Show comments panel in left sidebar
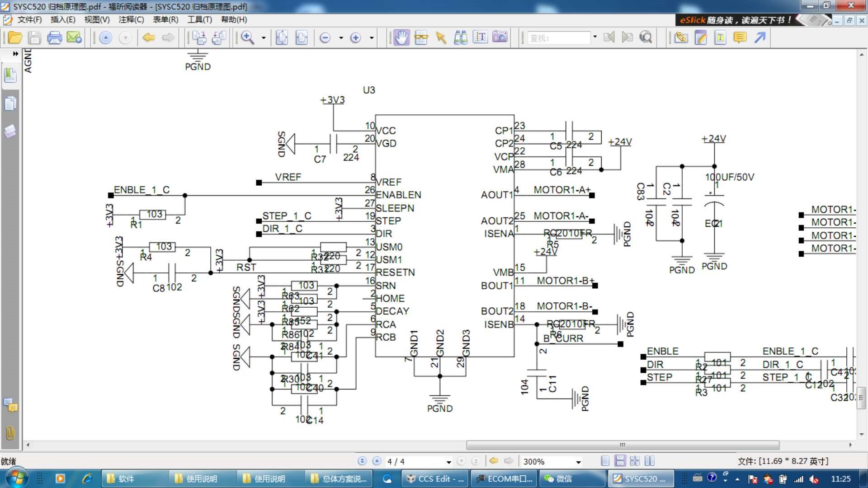 tap(10, 405)
